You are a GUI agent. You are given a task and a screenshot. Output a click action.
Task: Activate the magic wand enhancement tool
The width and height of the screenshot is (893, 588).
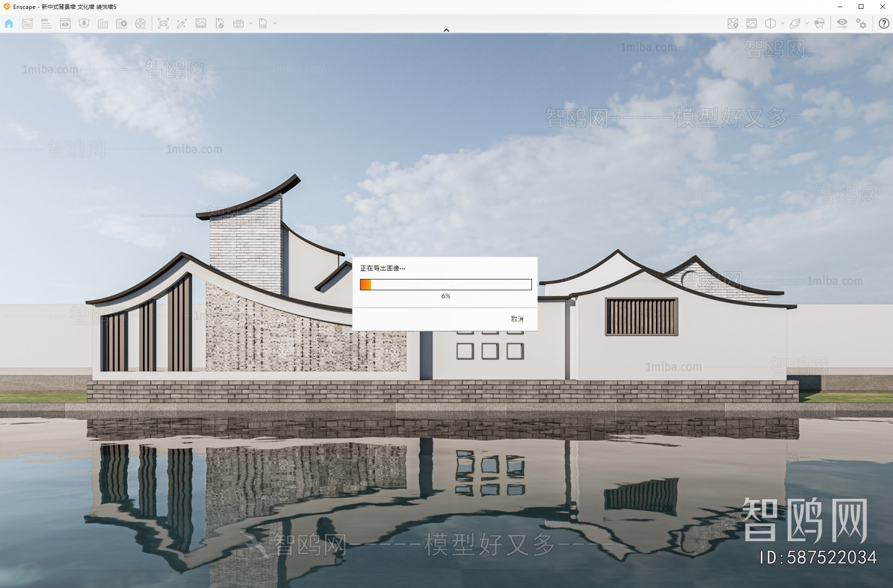181,23
